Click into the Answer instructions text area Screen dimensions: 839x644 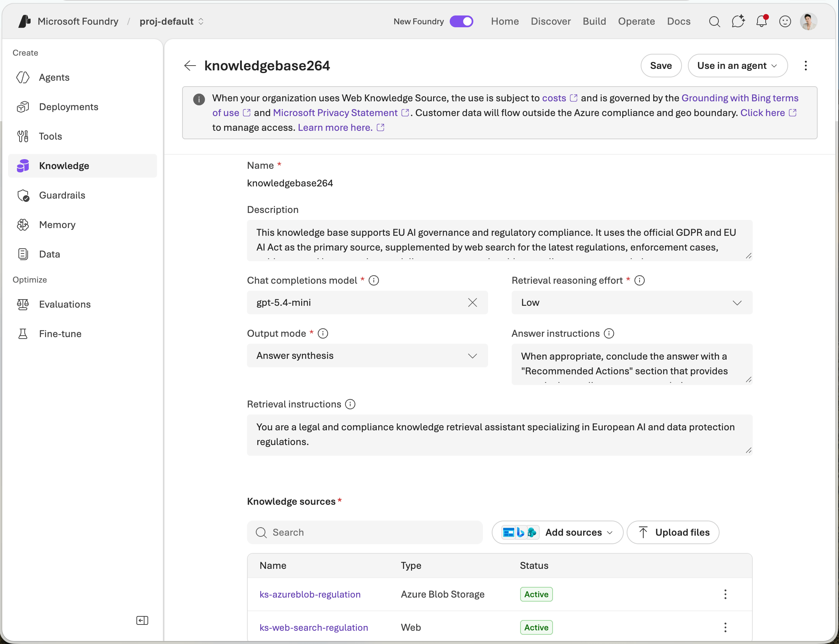click(x=631, y=364)
